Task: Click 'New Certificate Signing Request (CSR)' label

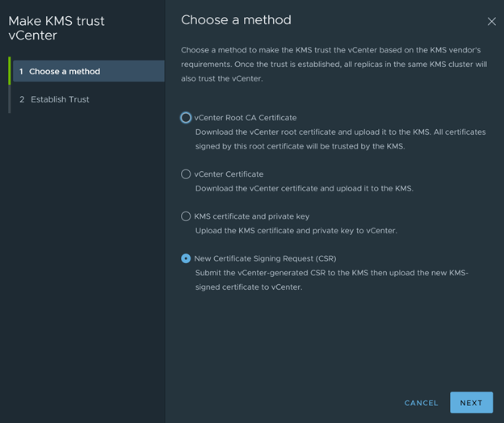Action: click(x=265, y=258)
